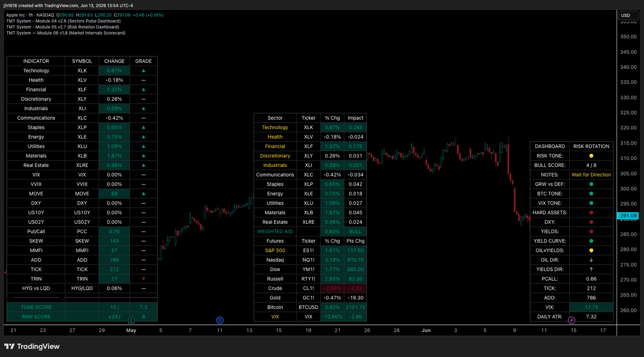Viewport: 644px width, 357px height.
Task: Click the YIELD CURVE green dot
Action: [x=591, y=241]
